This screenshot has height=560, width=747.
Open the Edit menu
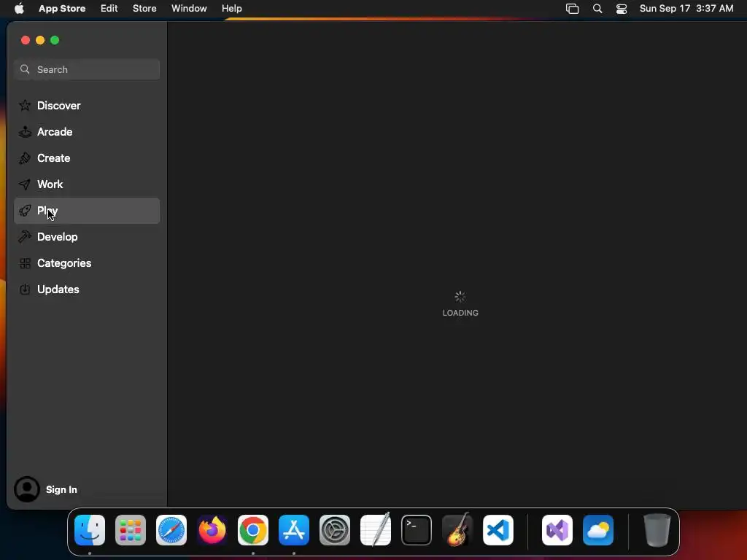pos(109,9)
